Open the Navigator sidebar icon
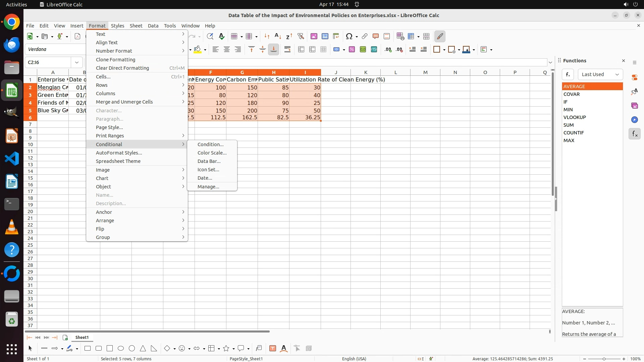This screenshot has height=362, width=644. coord(634,120)
